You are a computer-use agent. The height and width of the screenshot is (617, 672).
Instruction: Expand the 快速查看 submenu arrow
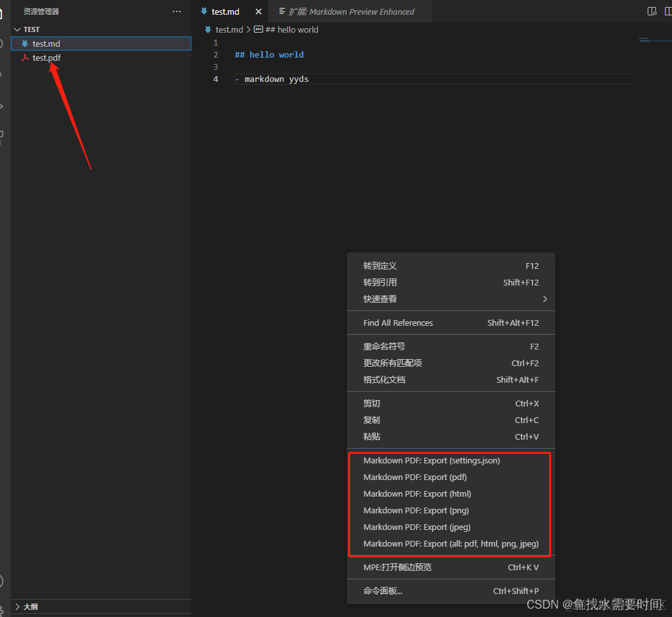545,299
